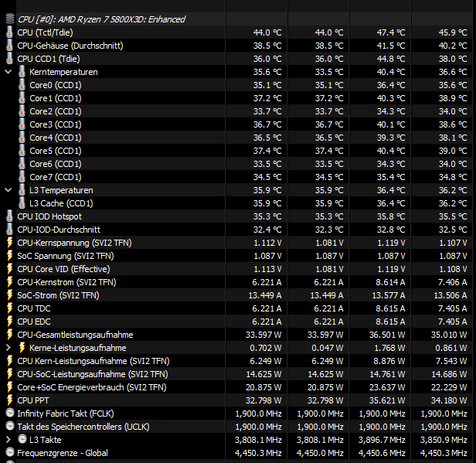Click clock icon beside Frequenzgrenze - Global
The height and width of the screenshot is (463, 476).
click(10, 452)
